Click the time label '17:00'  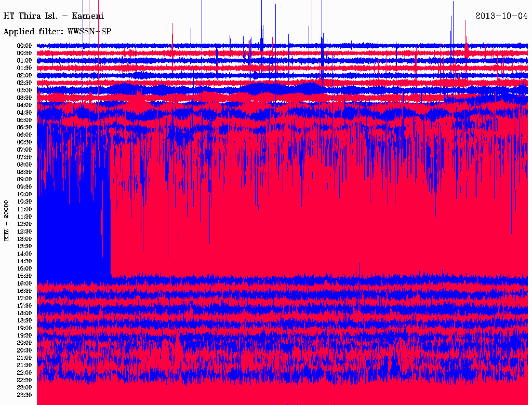(x=24, y=298)
